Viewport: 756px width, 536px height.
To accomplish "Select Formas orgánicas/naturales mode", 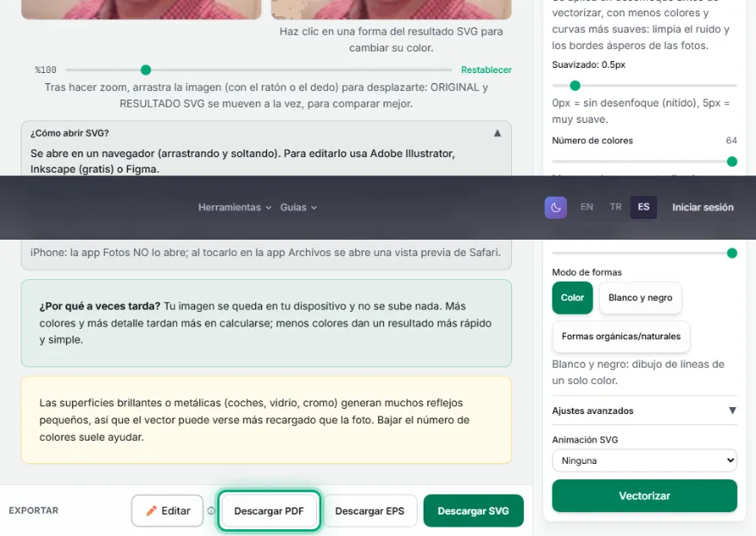I will 621,337.
